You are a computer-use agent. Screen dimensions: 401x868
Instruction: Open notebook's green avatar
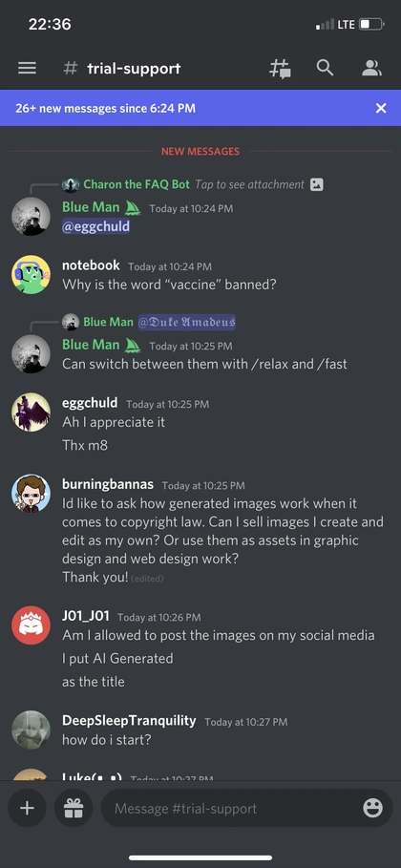click(31, 275)
